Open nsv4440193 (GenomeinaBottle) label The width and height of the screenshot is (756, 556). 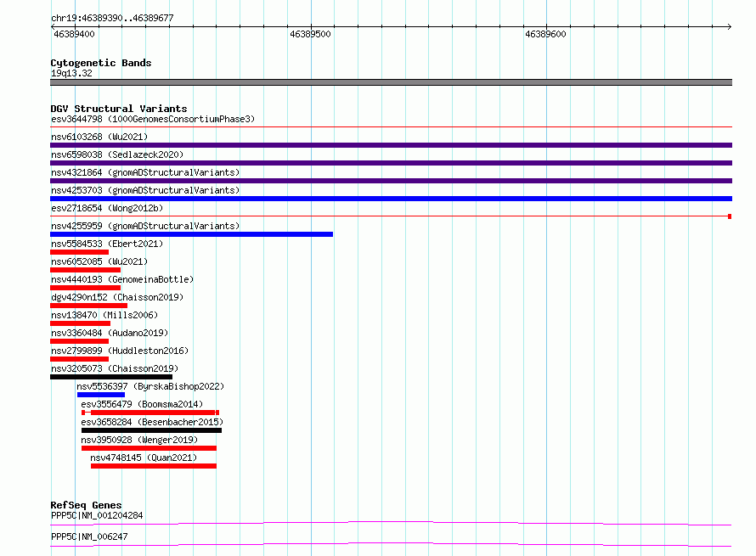pos(122,279)
